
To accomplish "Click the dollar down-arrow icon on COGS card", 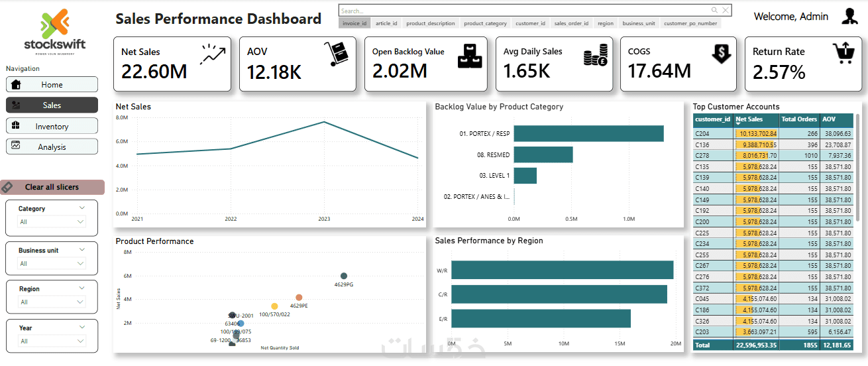I will point(721,54).
